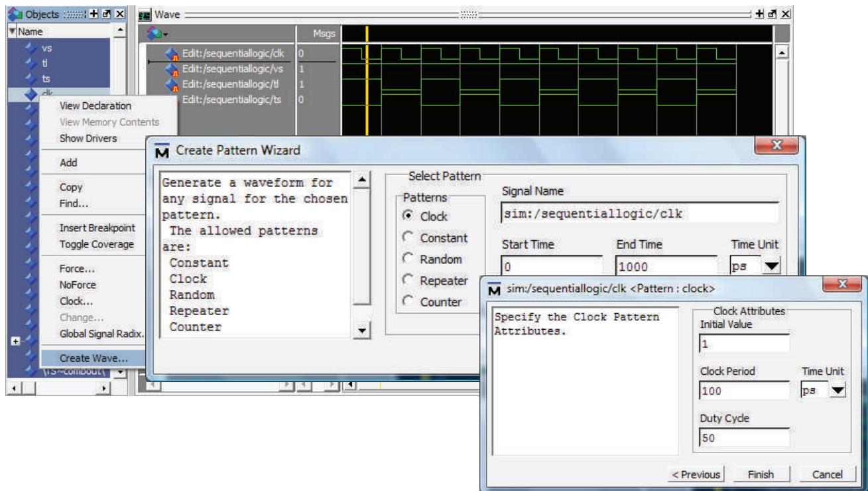Click the wizard description scrollbar down arrow

[362, 330]
